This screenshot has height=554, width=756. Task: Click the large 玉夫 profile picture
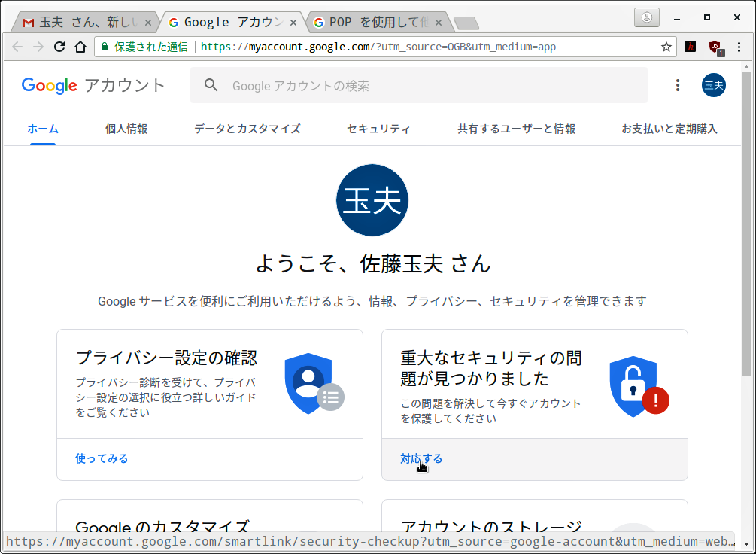pyautogui.click(x=372, y=200)
